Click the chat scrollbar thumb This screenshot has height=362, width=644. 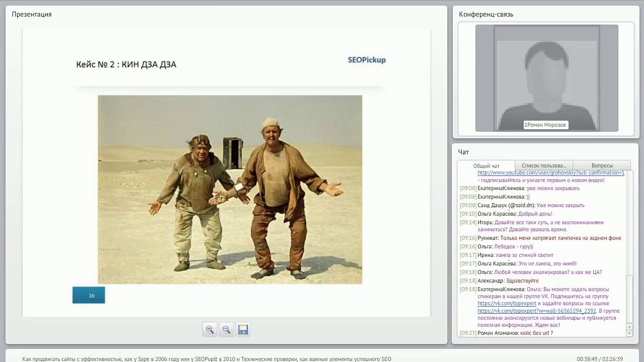pyautogui.click(x=629, y=300)
